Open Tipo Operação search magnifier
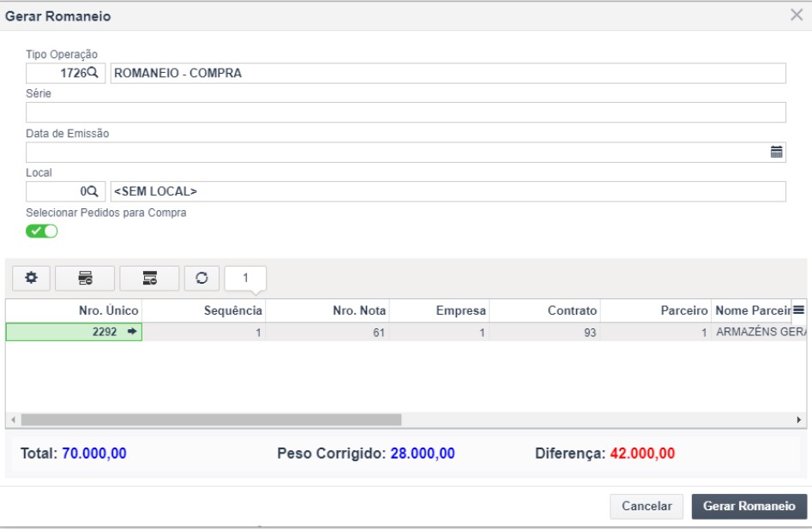Viewport: 812px width, 529px height. pyautogui.click(x=93, y=73)
